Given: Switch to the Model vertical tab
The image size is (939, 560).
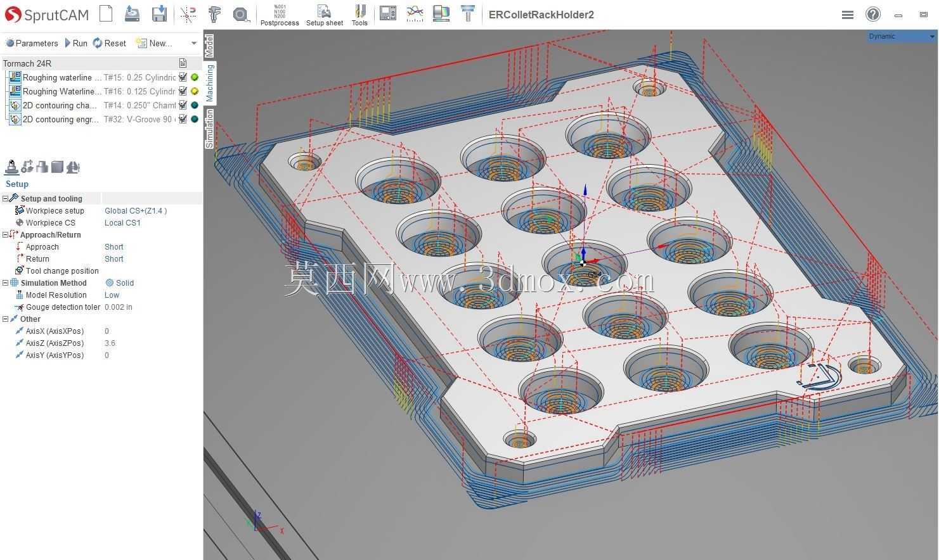Looking at the screenshot, I should (209, 46).
